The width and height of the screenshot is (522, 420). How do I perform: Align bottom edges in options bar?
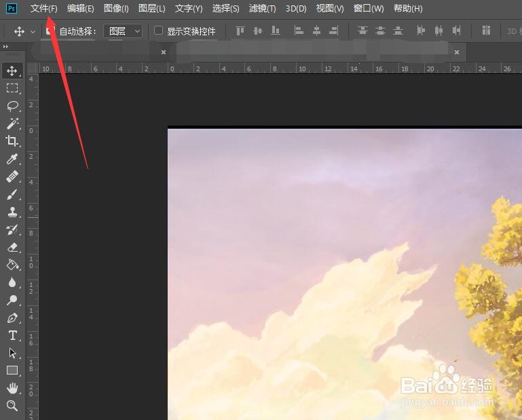[x=276, y=31]
